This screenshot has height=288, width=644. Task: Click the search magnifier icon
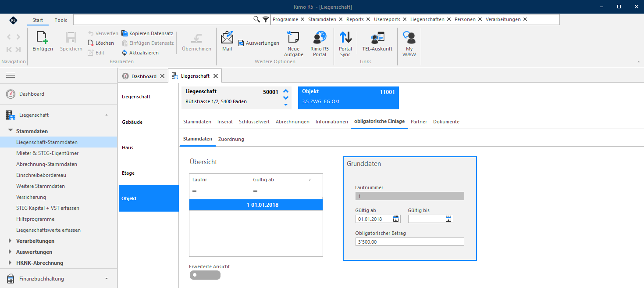(257, 19)
